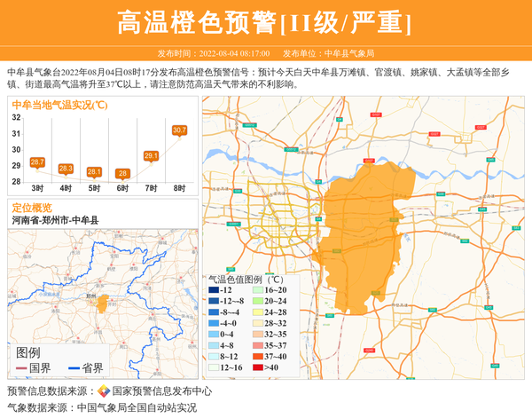Screen dimensions: 532x418
Task: Click the 28.7 data label at 3时
Action: click(37, 162)
